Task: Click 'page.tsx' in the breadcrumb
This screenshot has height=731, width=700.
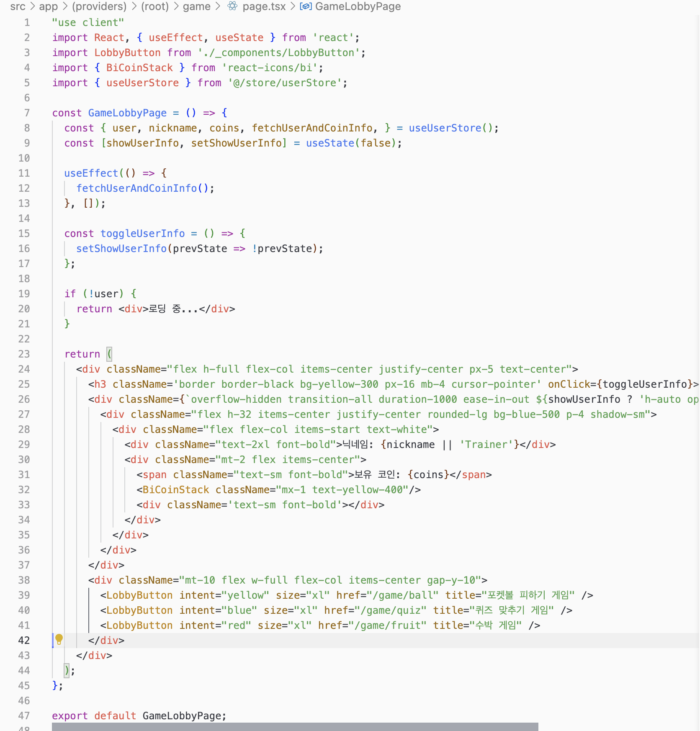Action: point(264,6)
